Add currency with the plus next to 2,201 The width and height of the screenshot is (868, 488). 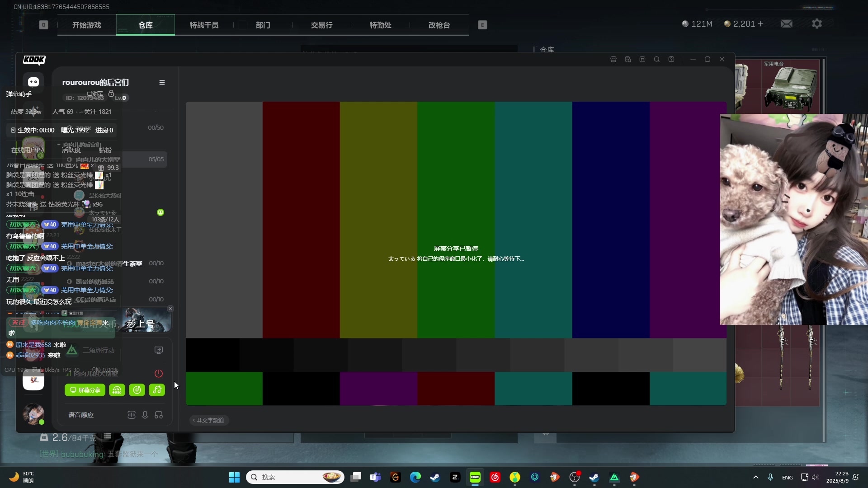pos(760,24)
